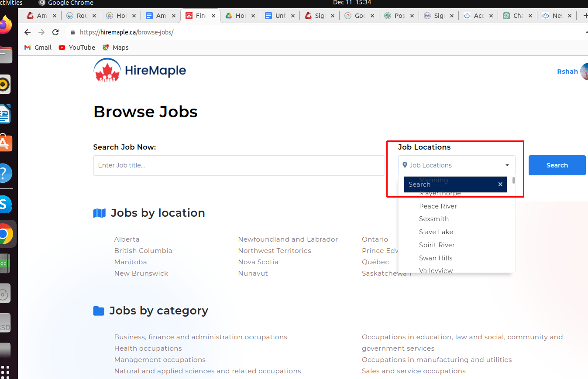This screenshot has height=379, width=588.
Task: Reload the HireMaple page
Action: (55, 32)
